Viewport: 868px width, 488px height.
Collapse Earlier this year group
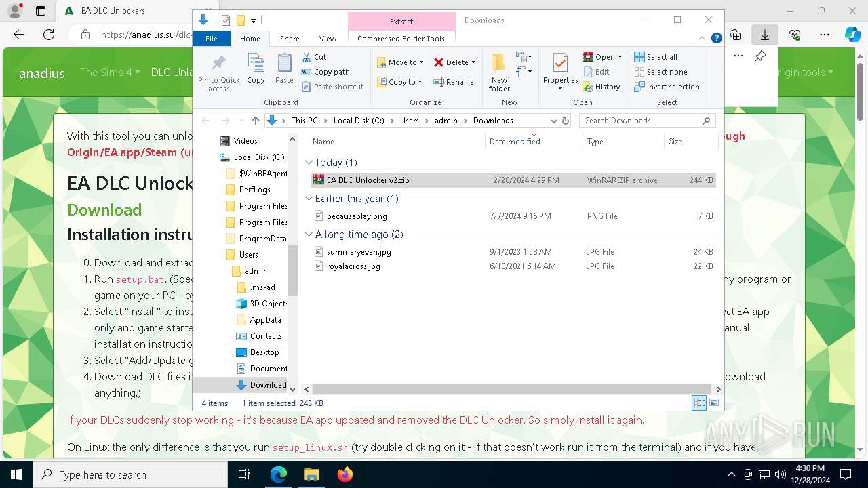point(309,199)
